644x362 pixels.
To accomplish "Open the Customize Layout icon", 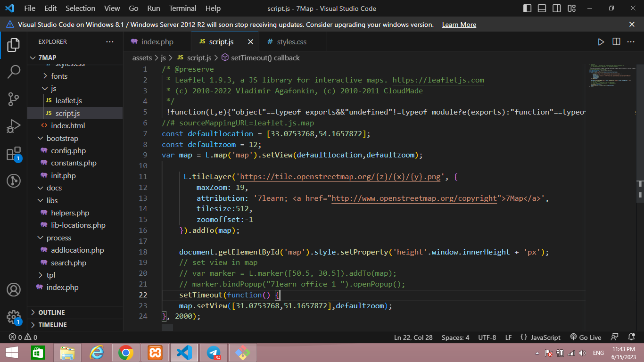I will pos(572,8).
